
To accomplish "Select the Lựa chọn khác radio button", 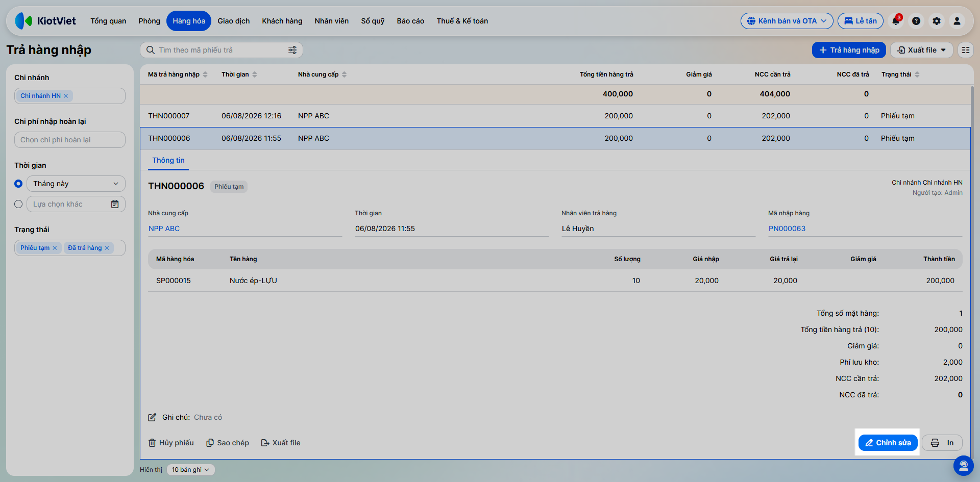I will (x=18, y=204).
